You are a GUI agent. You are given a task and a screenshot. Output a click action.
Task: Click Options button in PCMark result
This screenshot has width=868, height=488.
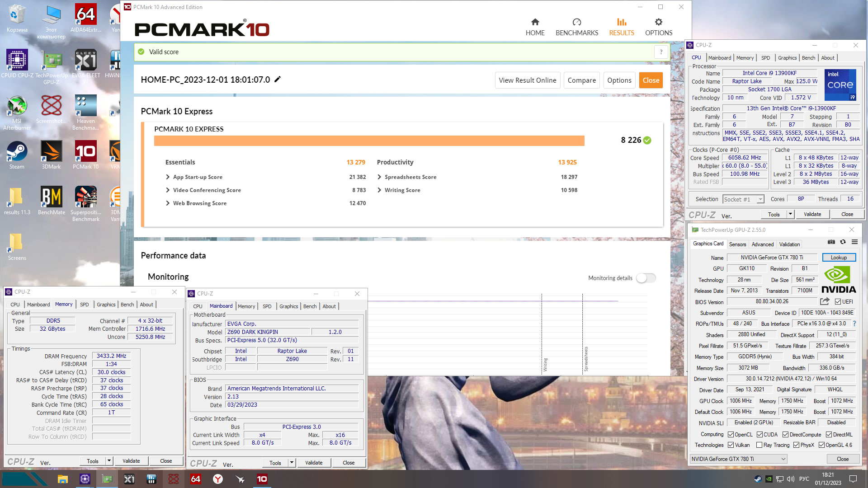(x=619, y=80)
